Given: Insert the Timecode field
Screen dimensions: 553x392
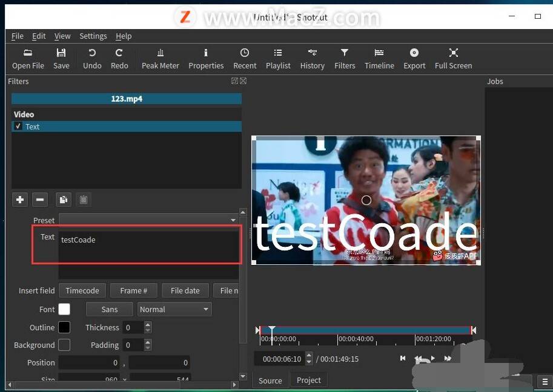Looking at the screenshot, I should 82,290.
